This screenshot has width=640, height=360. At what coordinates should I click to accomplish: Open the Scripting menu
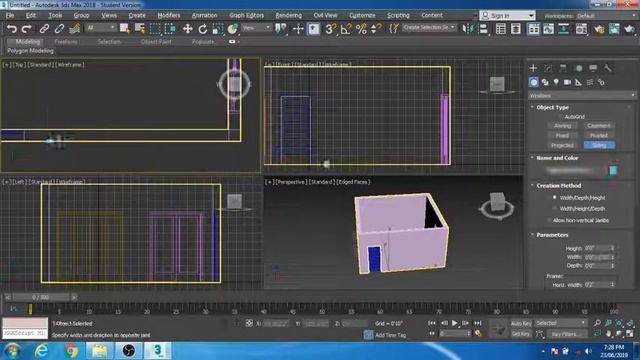click(x=398, y=15)
